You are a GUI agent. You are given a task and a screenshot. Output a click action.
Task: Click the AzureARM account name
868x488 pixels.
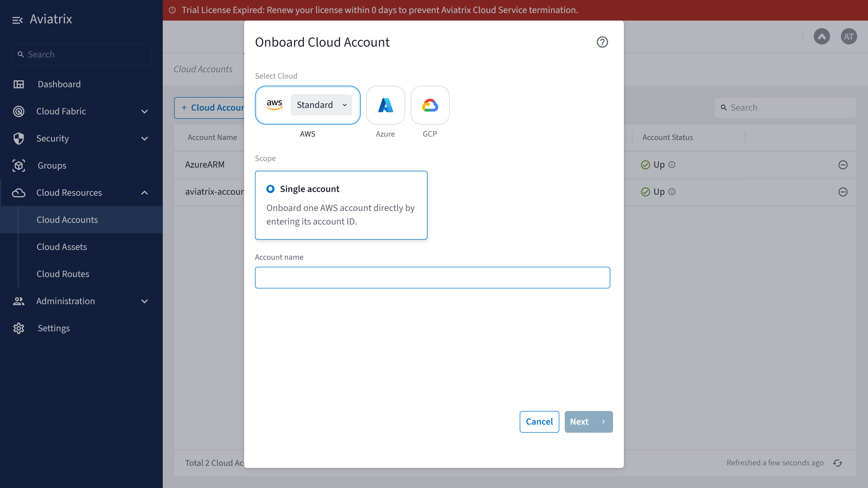pyautogui.click(x=204, y=165)
